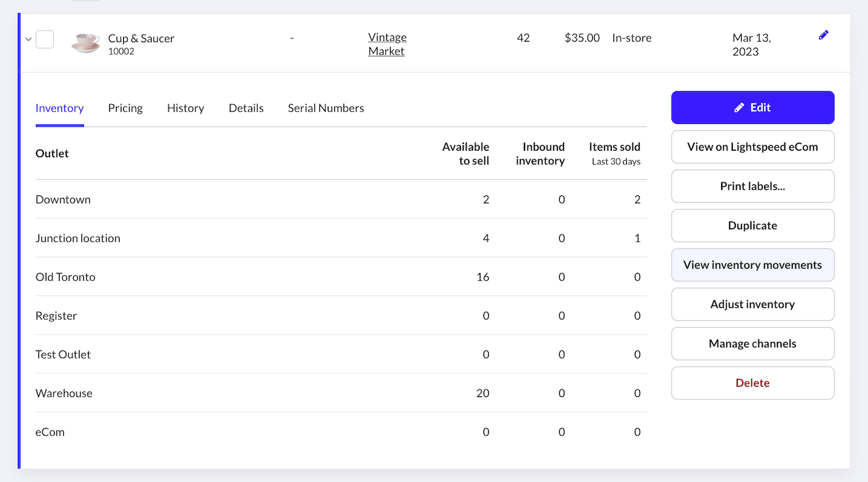Select the Warehouse outlet row
Screen dimensions: 868x482
[x=341, y=393]
